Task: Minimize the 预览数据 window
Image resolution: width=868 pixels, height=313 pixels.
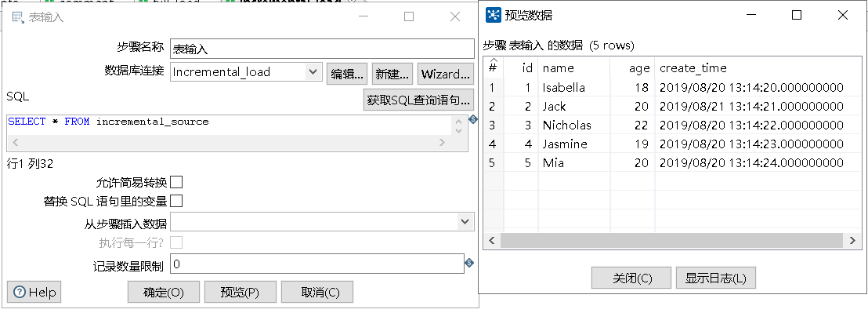Action: (750, 15)
